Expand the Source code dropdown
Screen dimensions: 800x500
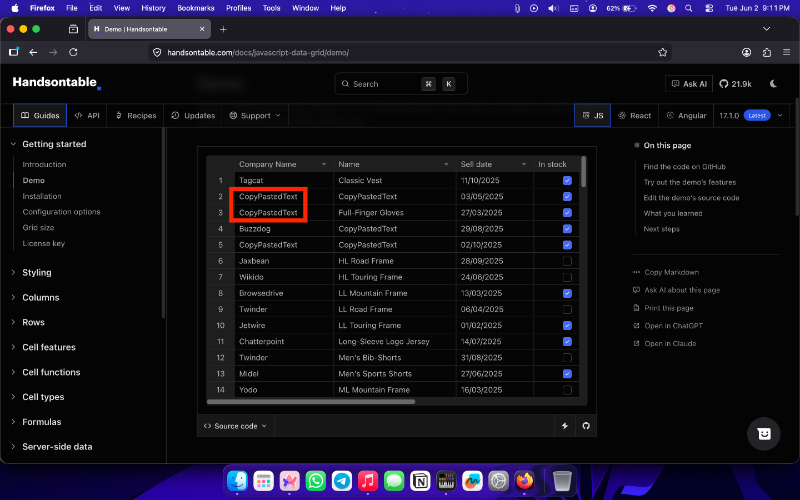click(x=235, y=426)
